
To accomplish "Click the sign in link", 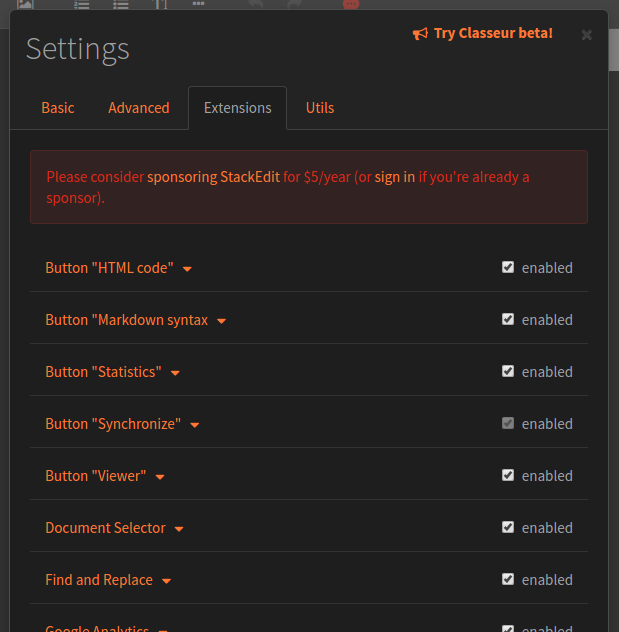I will tap(395, 177).
